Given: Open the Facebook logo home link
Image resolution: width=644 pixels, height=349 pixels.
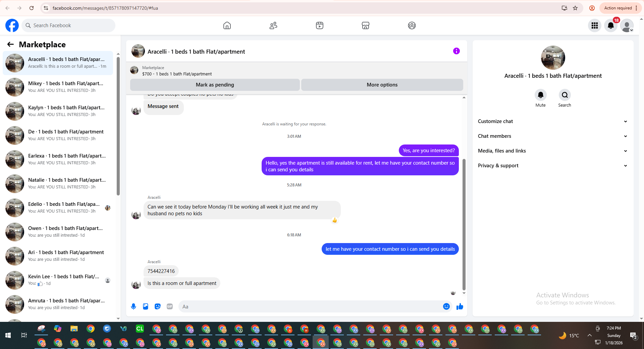Looking at the screenshot, I should [12, 25].
